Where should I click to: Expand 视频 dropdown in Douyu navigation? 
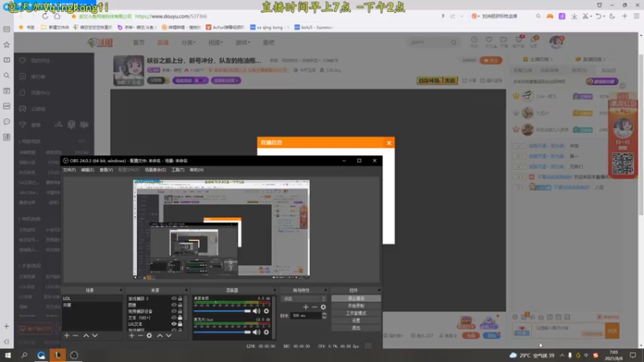pyautogui.click(x=215, y=43)
